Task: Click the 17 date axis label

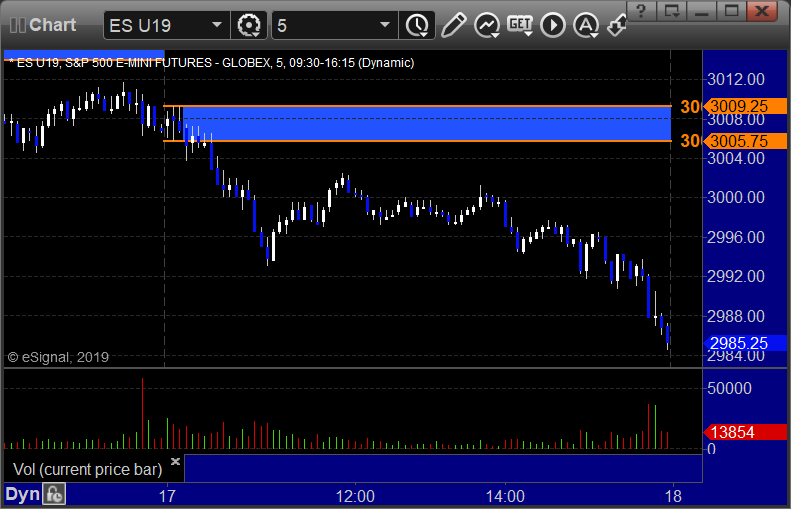Action: pyautogui.click(x=167, y=496)
